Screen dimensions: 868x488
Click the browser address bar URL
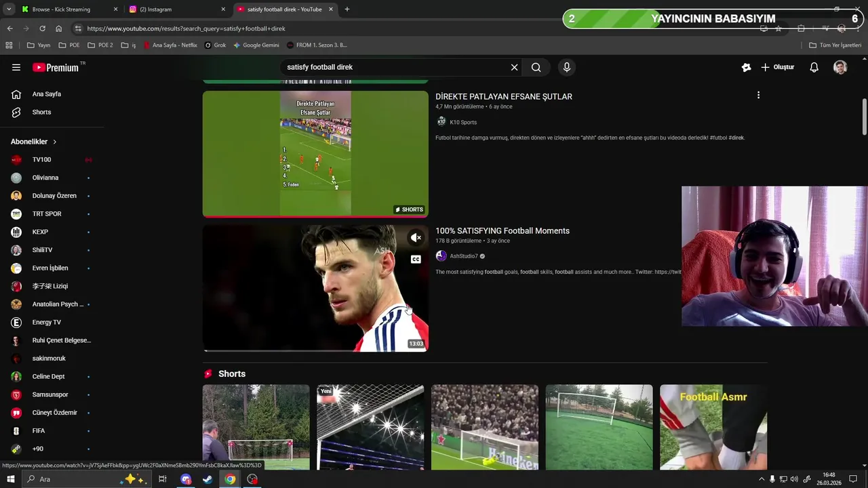point(186,28)
